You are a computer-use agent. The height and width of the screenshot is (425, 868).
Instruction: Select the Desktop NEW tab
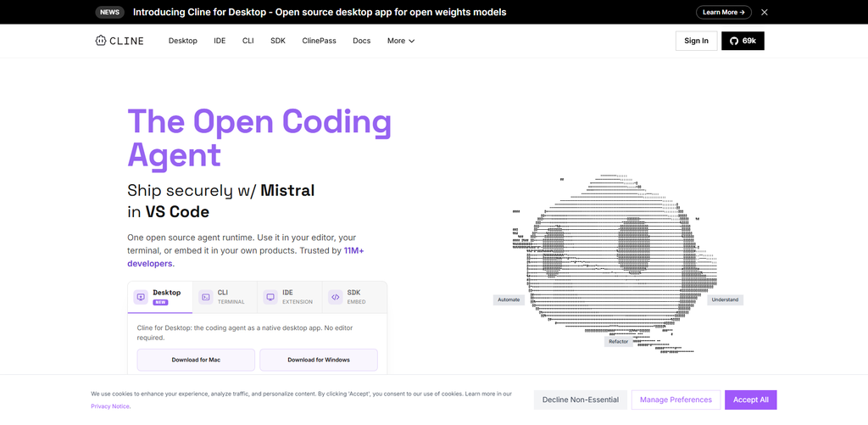click(160, 297)
